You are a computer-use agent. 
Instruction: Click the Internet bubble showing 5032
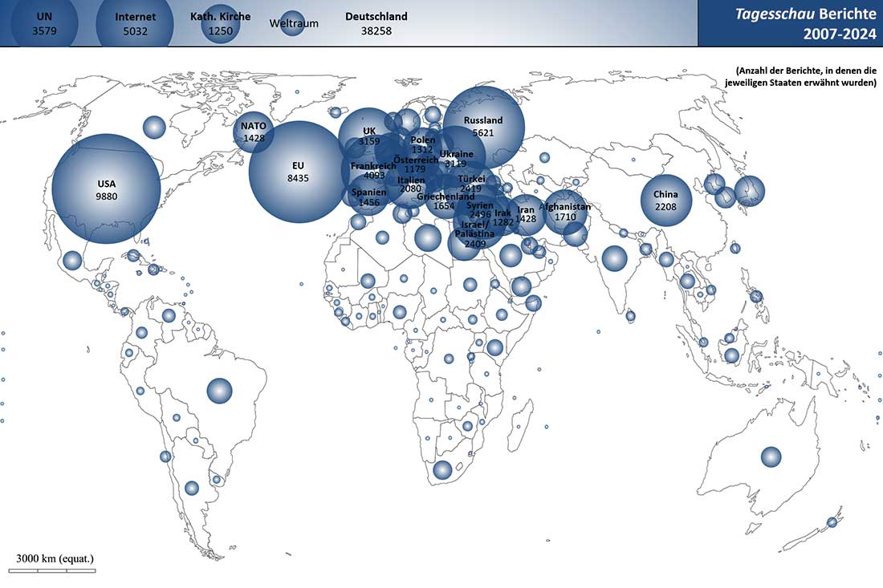[x=135, y=23]
